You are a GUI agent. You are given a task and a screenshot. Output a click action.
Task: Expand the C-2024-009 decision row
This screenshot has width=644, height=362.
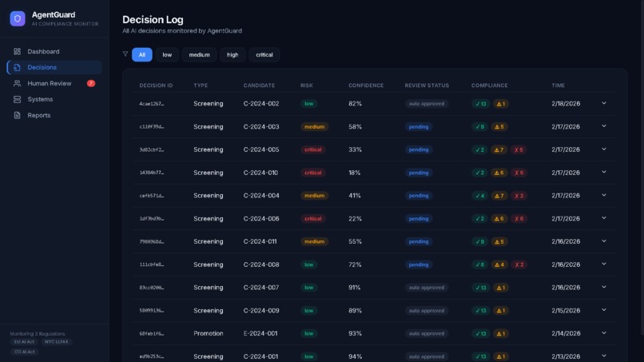click(604, 310)
